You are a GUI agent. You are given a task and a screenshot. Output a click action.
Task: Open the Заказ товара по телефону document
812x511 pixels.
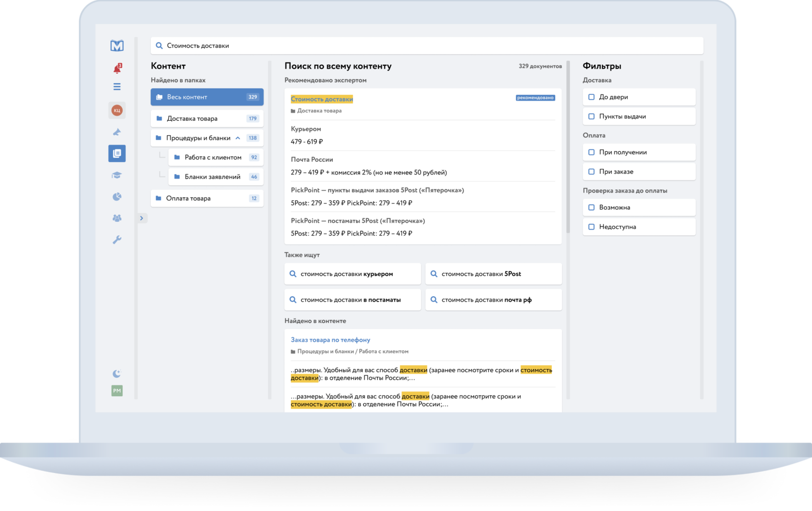pos(331,340)
